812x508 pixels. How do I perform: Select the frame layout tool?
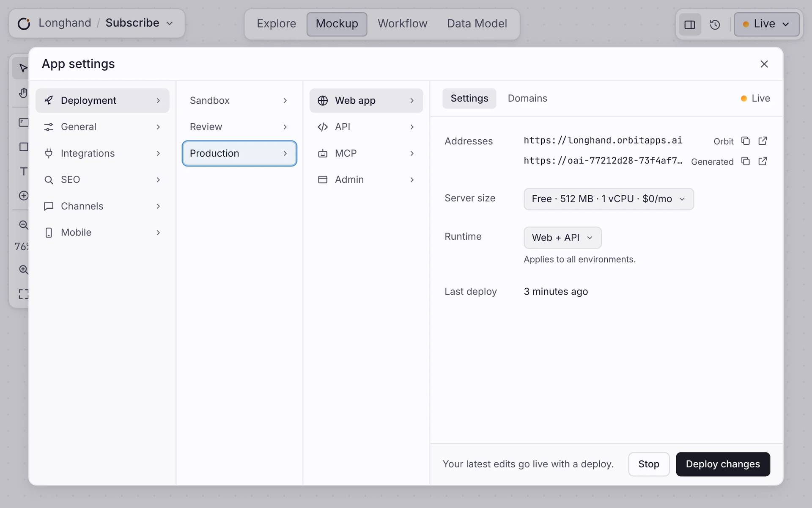24,122
